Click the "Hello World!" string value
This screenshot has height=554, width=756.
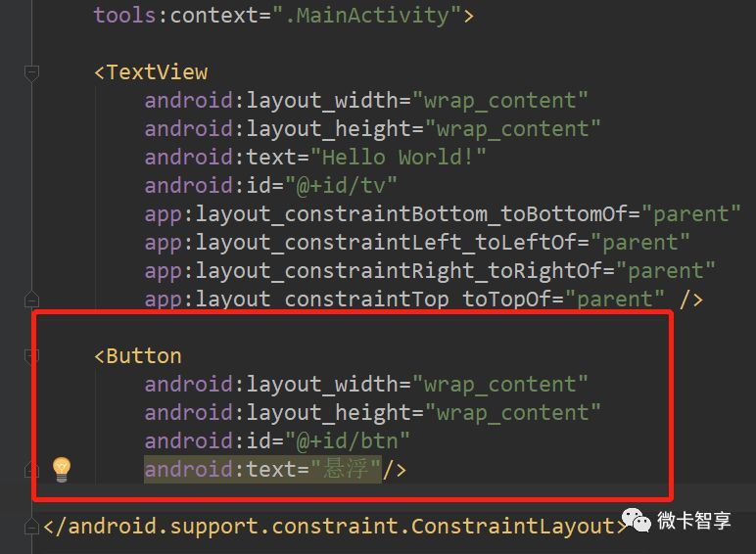399,157
